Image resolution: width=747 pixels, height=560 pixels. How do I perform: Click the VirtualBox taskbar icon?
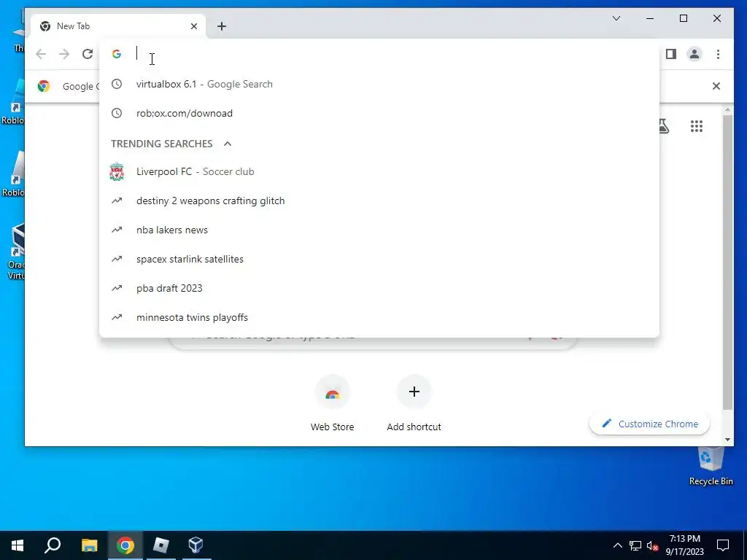tap(196, 545)
